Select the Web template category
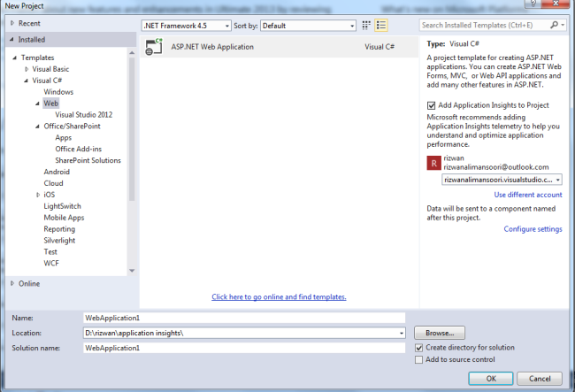The image size is (575, 392). pyautogui.click(x=51, y=104)
